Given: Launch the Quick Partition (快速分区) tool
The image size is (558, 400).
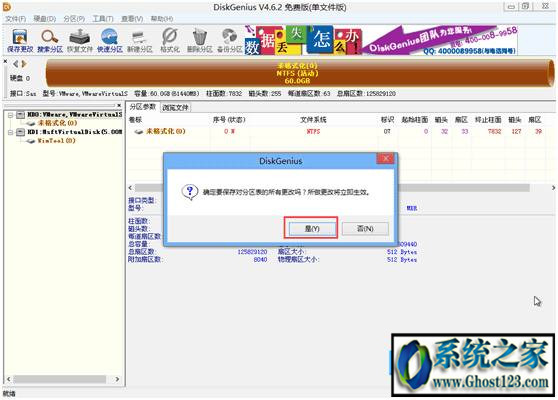Looking at the screenshot, I should coord(110,41).
